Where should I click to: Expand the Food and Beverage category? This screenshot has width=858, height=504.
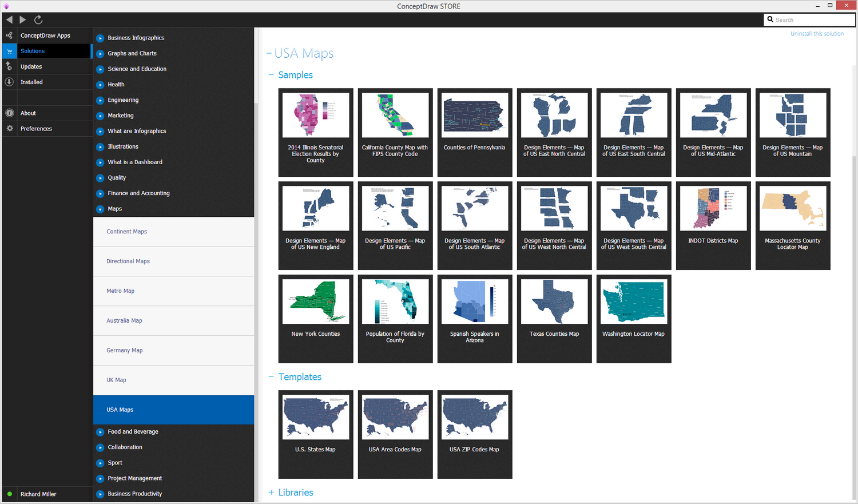click(100, 432)
